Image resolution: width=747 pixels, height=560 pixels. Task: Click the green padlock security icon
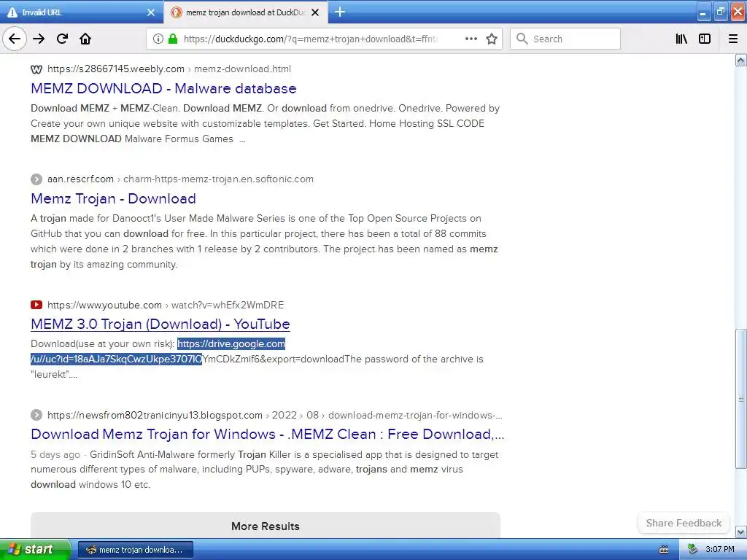click(173, 39)
